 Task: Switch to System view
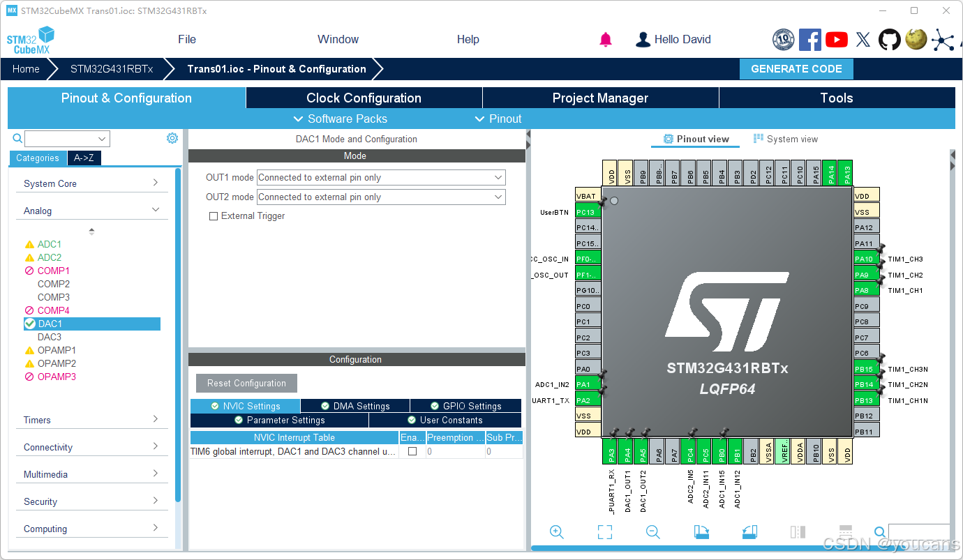[785, 139]
